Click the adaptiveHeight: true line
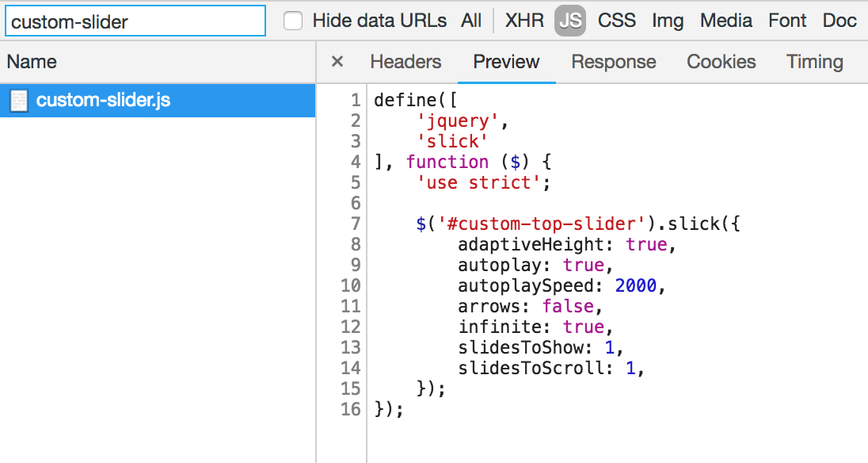 [x=567, y=244]
